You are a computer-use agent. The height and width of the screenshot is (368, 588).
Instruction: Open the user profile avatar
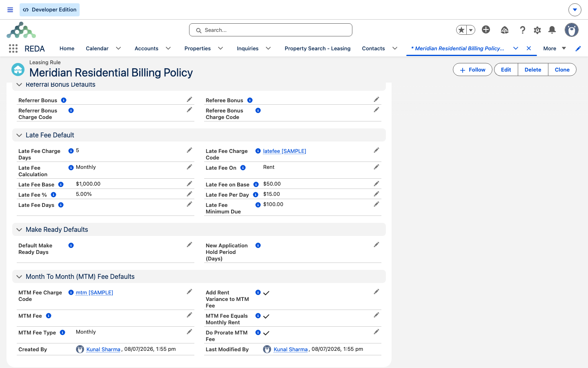[572, 30]
